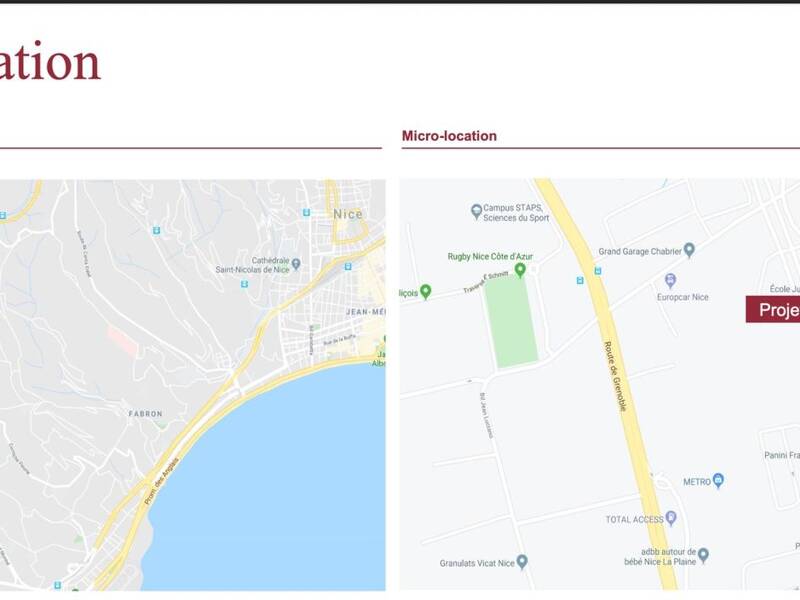This screenshot has width=800, height=600.
Task: Select the TOTAL ACCESS location pin
Action: 671,518
